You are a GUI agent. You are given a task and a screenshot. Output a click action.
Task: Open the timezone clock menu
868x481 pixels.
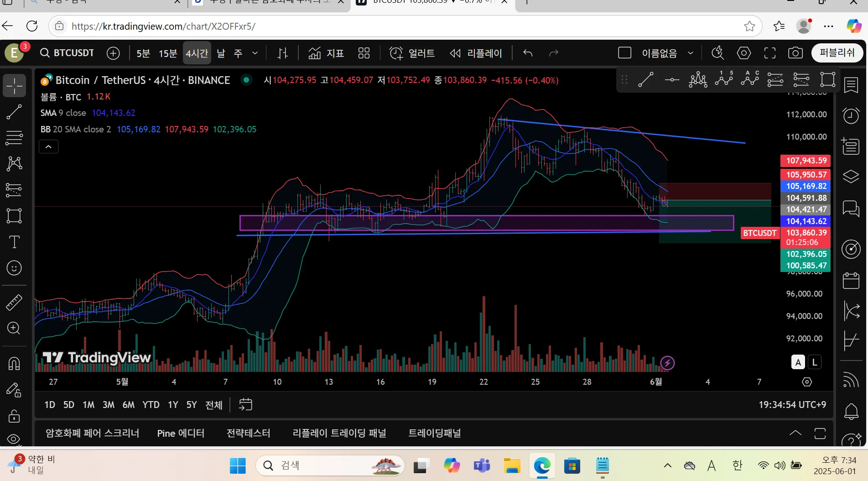click(x=792, y=405)
